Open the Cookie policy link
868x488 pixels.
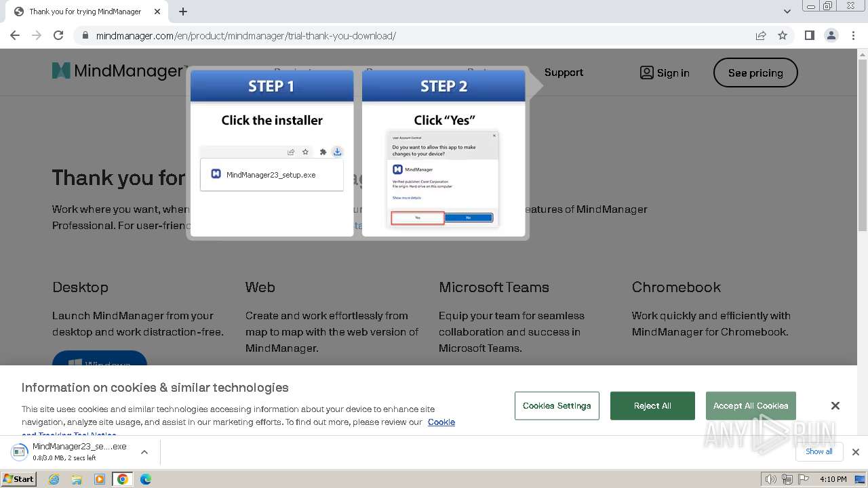tap(441, 422)
